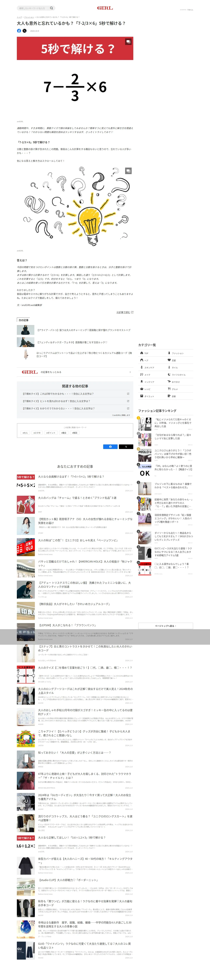210x980 pixels.
Task: Click the search magnifier icon
Action: (52, 8)
